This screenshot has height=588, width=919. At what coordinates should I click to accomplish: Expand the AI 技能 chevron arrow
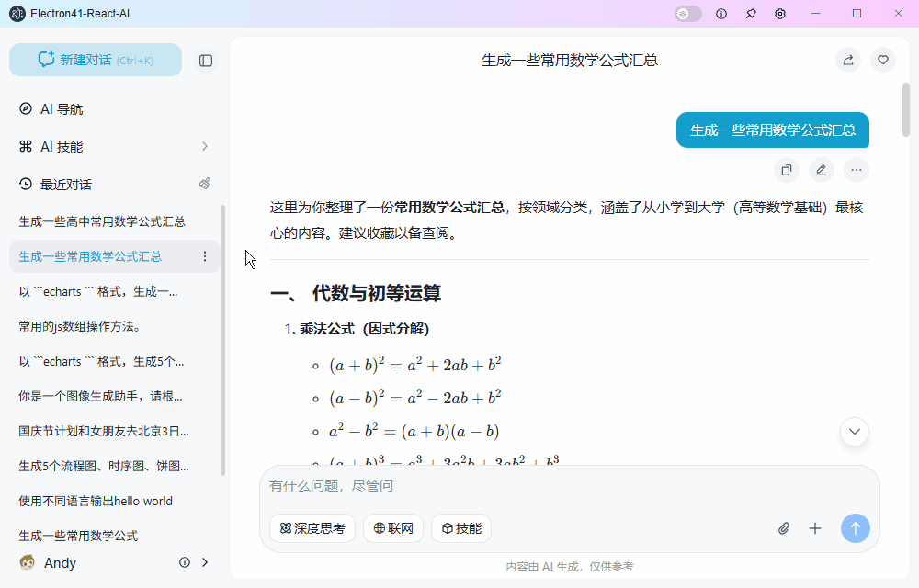pyautogui.click(x=205, y=146)
